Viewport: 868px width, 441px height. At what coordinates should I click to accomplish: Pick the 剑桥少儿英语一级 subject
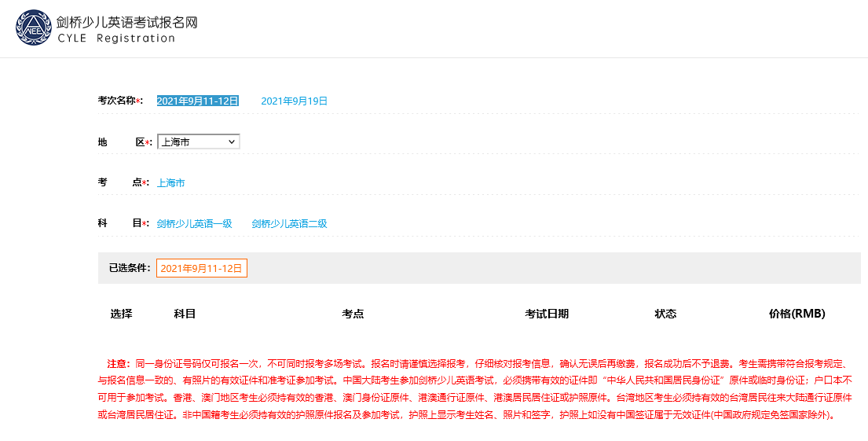click(x=194, y=223)
